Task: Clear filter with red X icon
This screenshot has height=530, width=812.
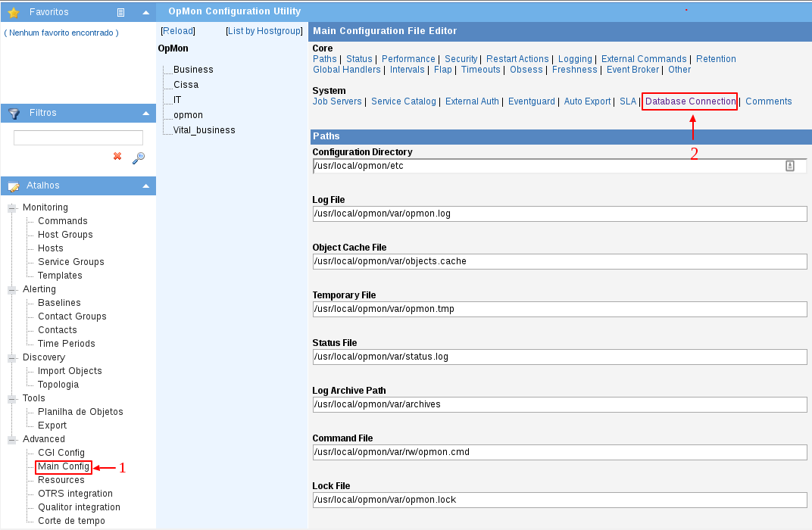Action: pos(117,156)
